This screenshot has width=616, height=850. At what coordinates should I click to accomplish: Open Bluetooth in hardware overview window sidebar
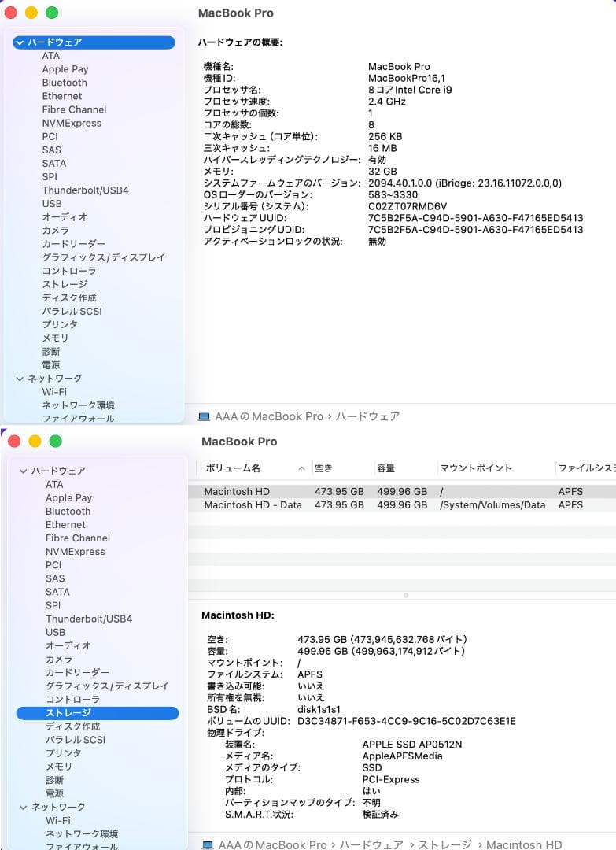tap(65, 83)
